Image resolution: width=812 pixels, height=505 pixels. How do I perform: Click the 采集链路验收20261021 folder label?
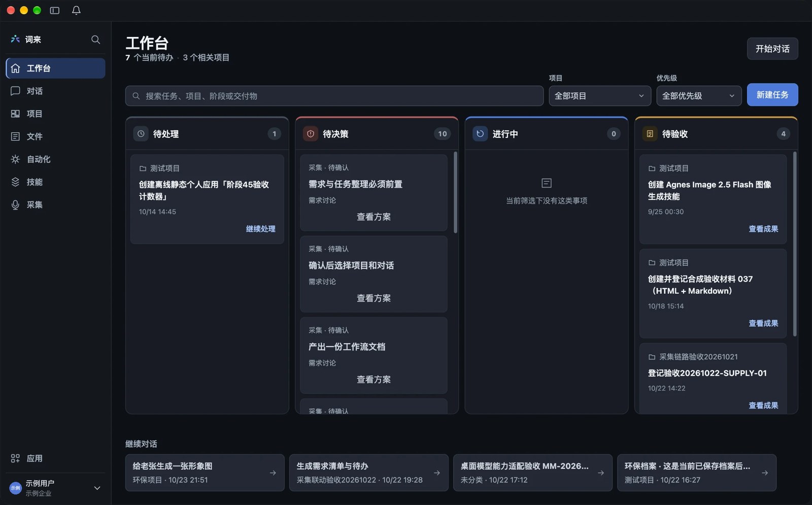coord(698,357)
